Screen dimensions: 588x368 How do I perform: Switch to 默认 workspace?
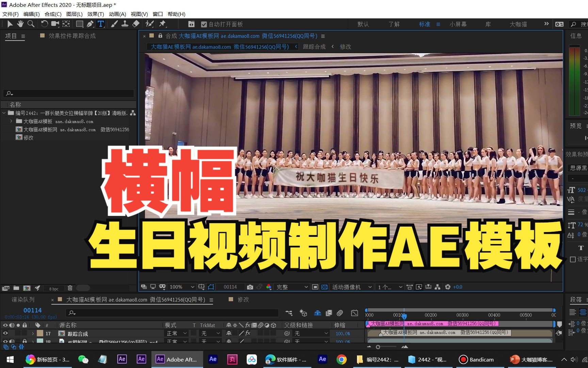(x=363, y=24)
